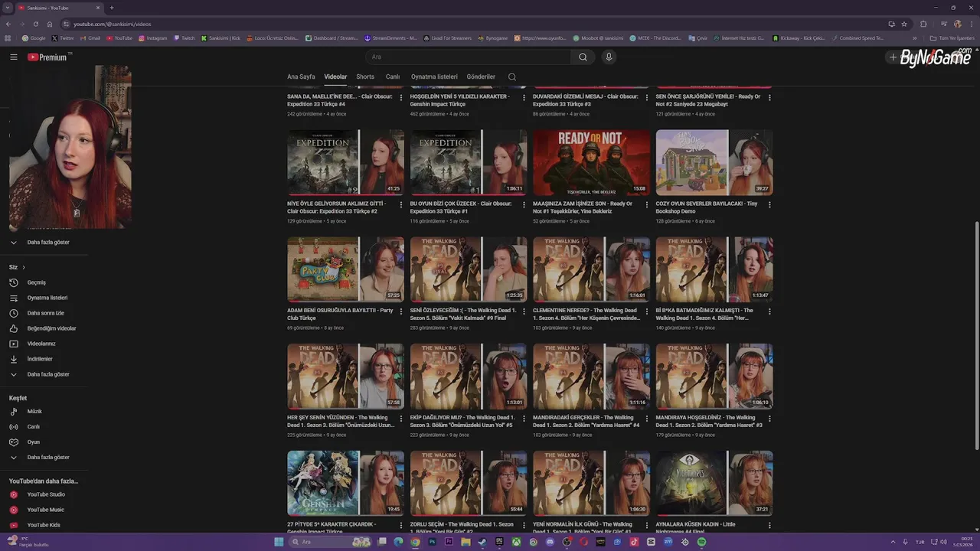Open Photoshop from the taskbar
Screen dimensions: 980x551
[432, 542]
